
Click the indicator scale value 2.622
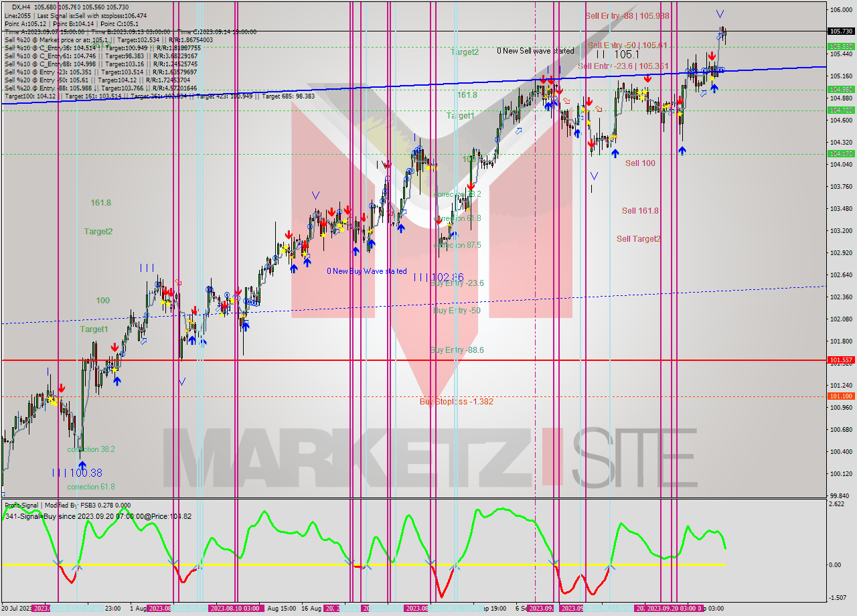tap(836, 504)
